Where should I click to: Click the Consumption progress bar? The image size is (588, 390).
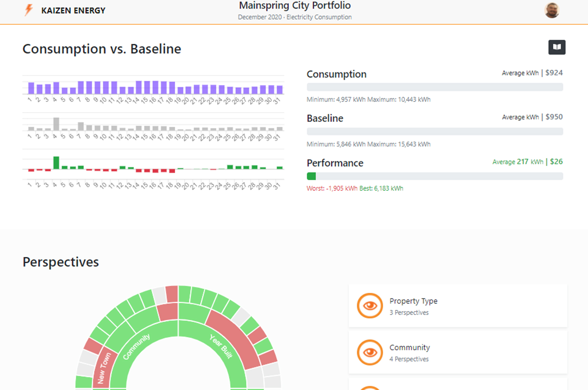(435, 87)
